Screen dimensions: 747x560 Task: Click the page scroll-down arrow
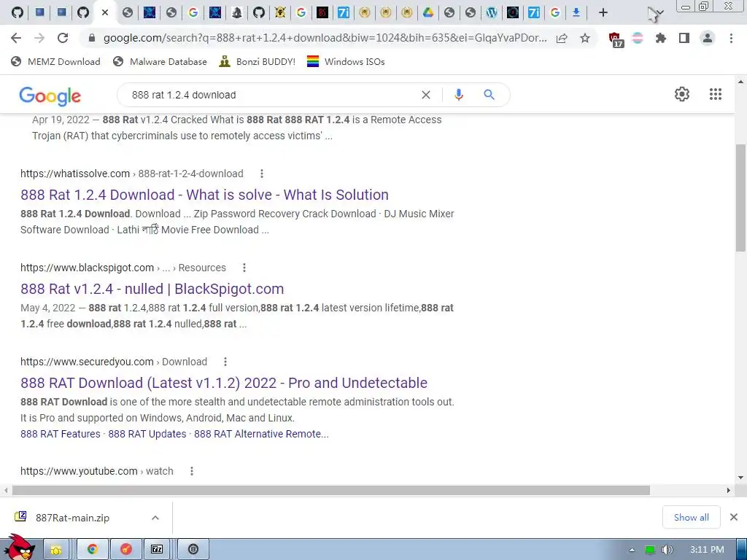pos(740,478)
